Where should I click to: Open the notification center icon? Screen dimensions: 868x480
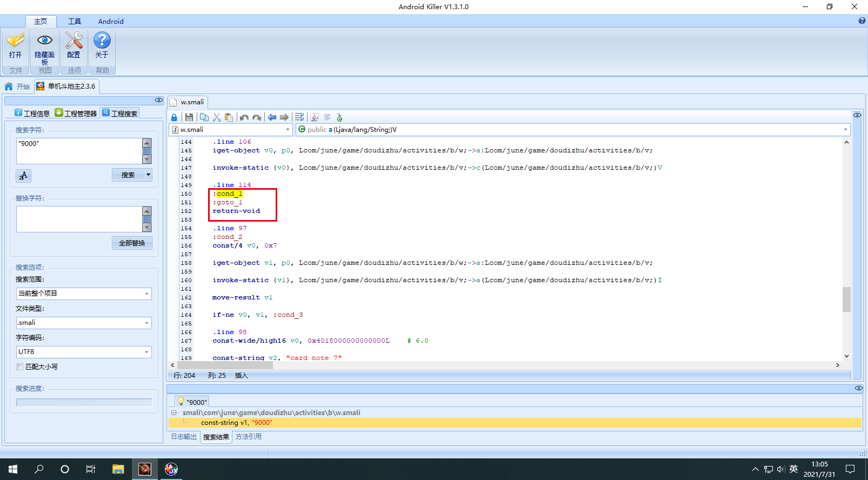point(850,469)
